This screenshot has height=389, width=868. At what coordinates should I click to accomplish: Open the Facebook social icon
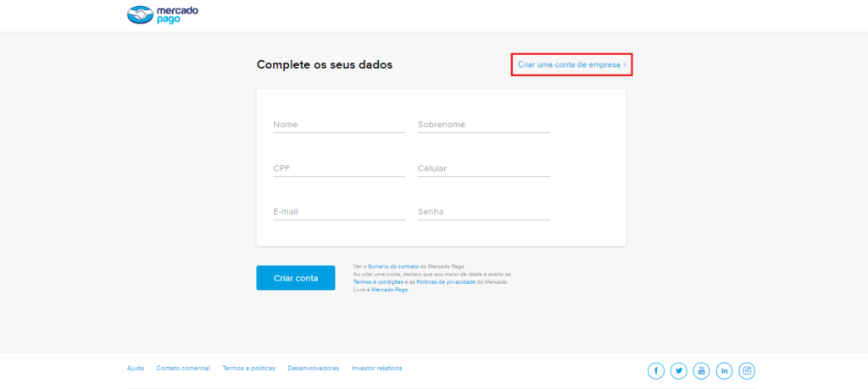656,370
